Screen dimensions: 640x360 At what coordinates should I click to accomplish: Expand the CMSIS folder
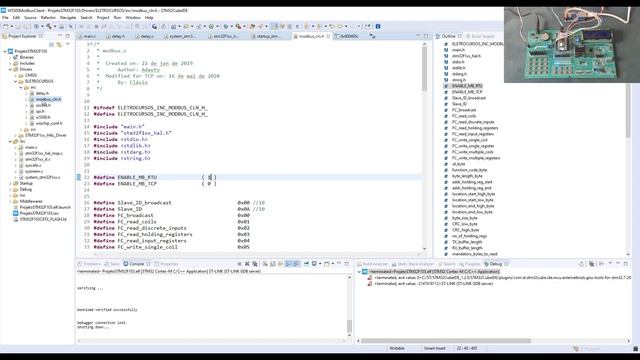[16, 76]
